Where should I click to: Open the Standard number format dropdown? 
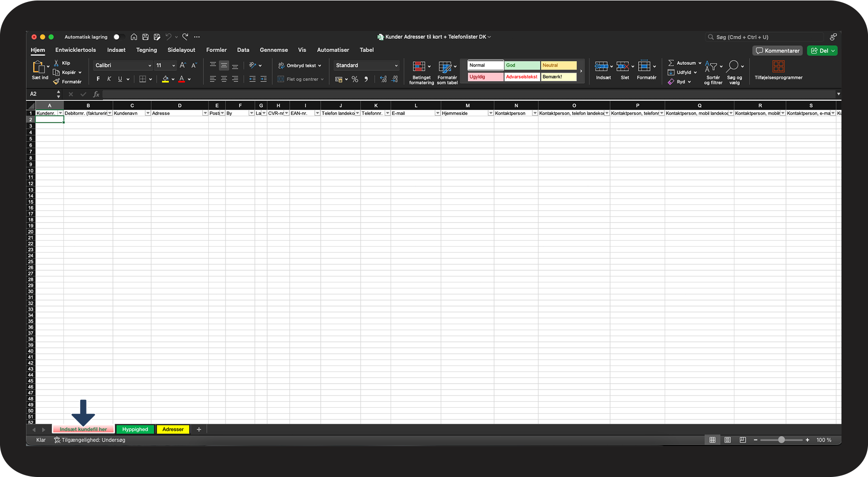coord(366,65)
